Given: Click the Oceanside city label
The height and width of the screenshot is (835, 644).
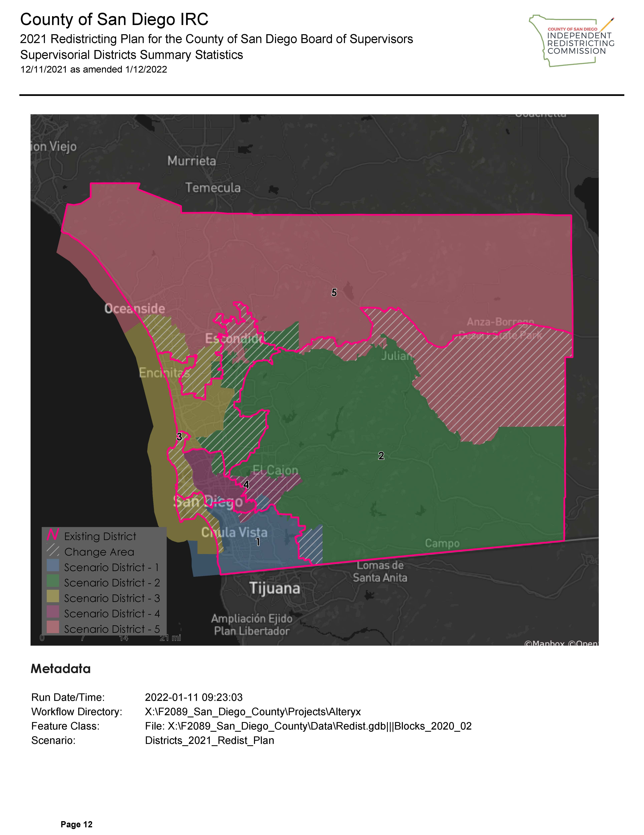Looking at the screenshot, I should (135, 308).
